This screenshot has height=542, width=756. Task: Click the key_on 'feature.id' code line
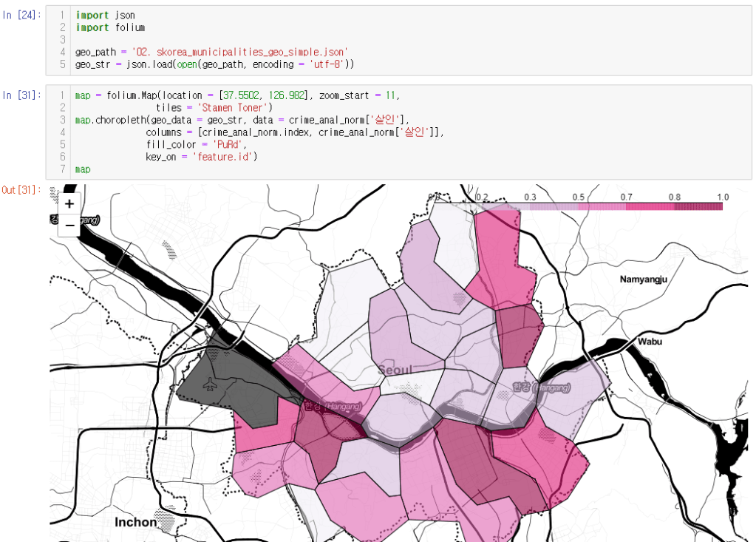[201, 157]
